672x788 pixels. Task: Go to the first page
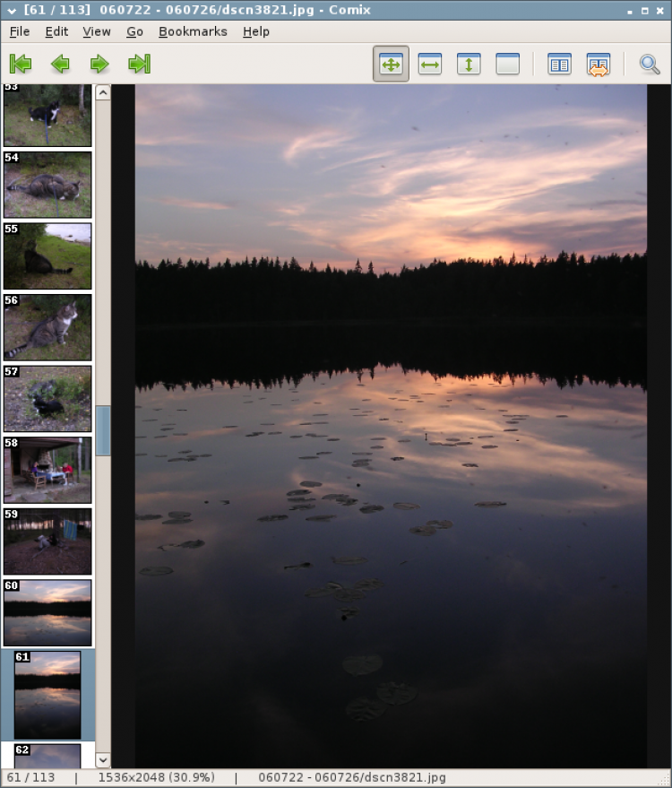(x=20, y=64)
